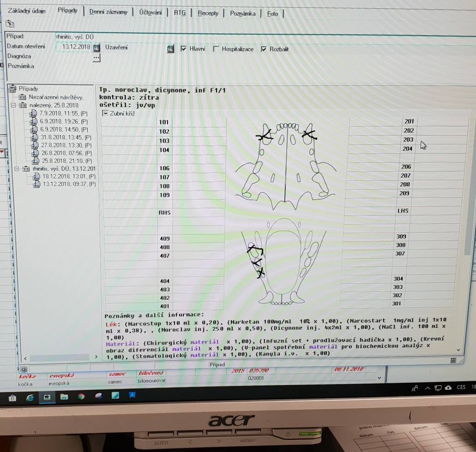Click the Případy root folder icon
476x452 pixels.
12,89
